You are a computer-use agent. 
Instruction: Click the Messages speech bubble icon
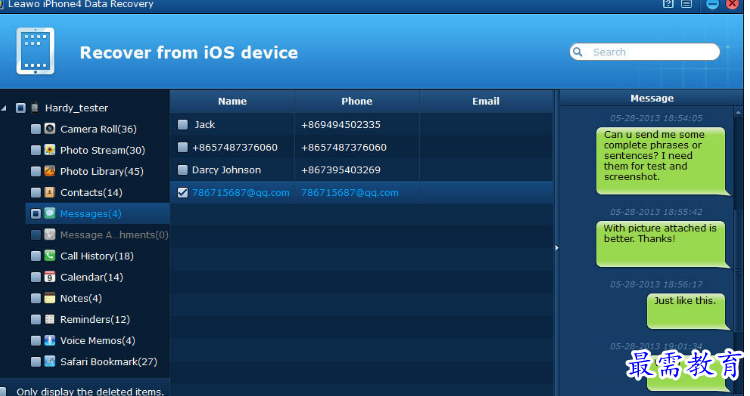[x=50, y=213]
